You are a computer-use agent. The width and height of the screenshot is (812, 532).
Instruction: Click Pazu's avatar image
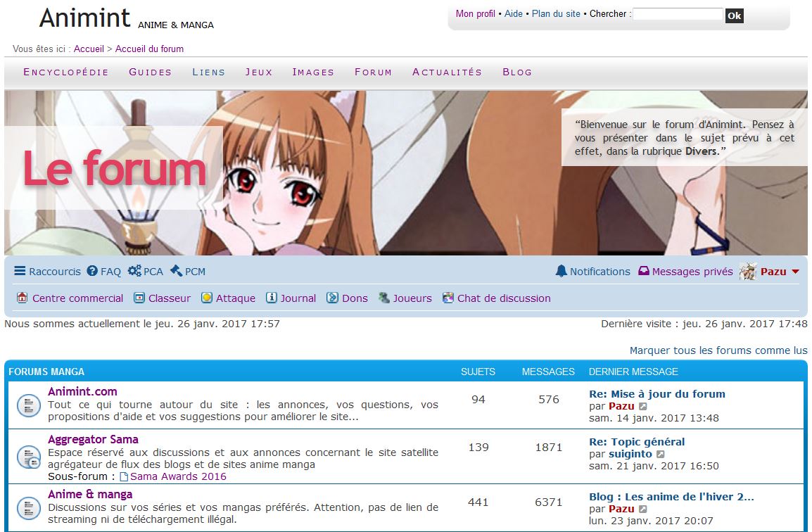click(x=748, y=271)
